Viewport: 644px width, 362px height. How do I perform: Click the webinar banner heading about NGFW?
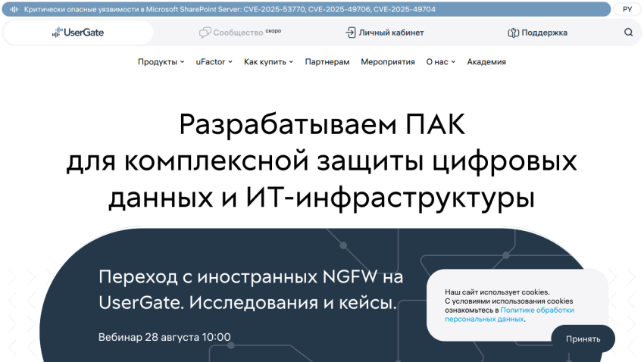[x=251, y=290]
